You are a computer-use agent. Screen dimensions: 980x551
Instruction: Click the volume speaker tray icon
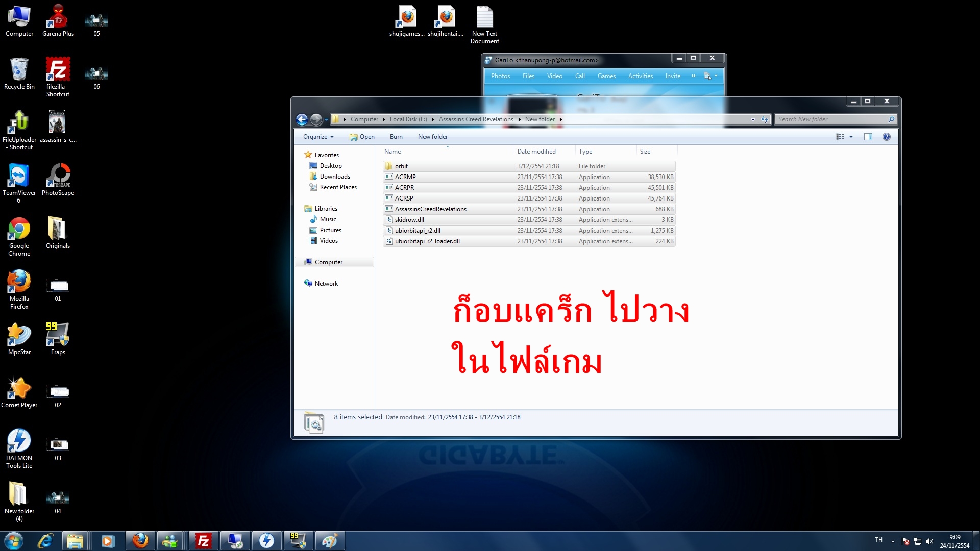929,541
